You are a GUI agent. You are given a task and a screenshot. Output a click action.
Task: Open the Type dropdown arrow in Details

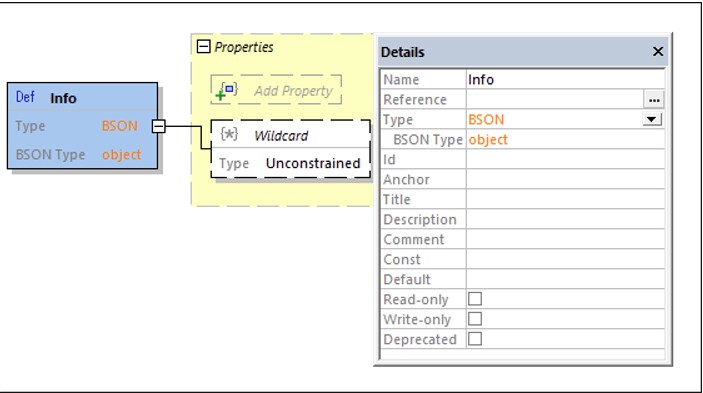point(652,119)
